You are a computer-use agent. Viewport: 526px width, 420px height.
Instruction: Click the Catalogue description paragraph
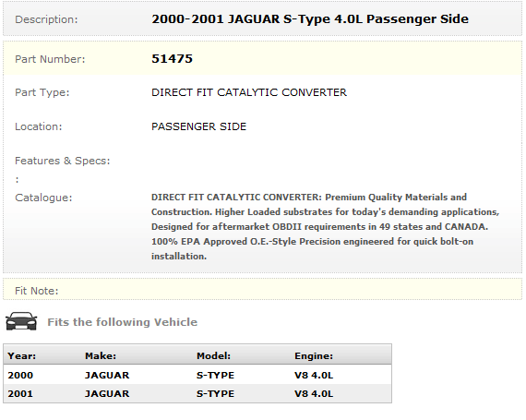pyautogui.click(x=325, y=226)
